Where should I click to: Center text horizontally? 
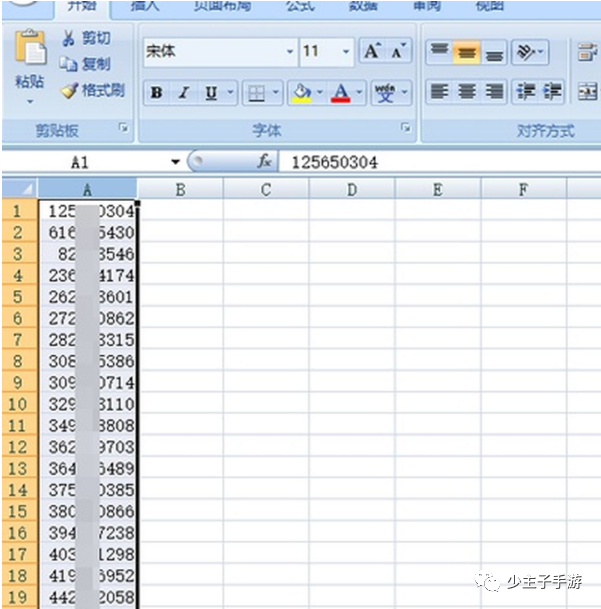(467, 92)
